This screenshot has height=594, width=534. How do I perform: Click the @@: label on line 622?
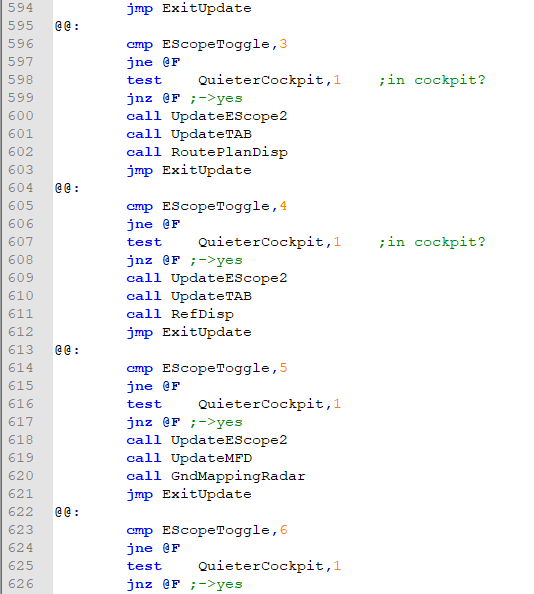point(67,512)
